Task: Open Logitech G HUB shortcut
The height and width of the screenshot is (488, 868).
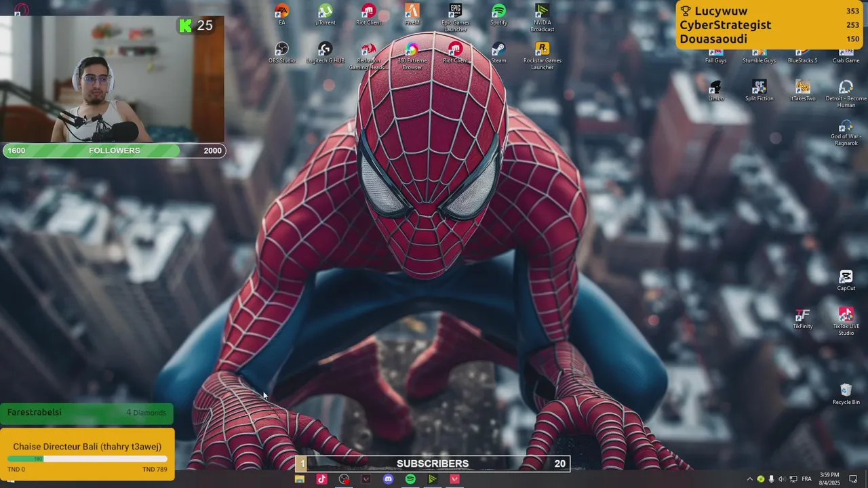Action: point(325,53)
